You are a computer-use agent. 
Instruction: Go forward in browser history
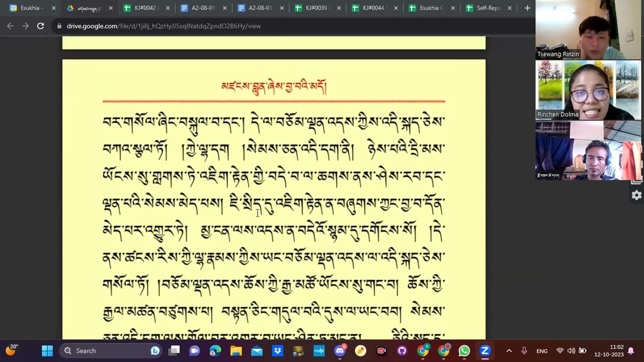(x=25, y=26)
